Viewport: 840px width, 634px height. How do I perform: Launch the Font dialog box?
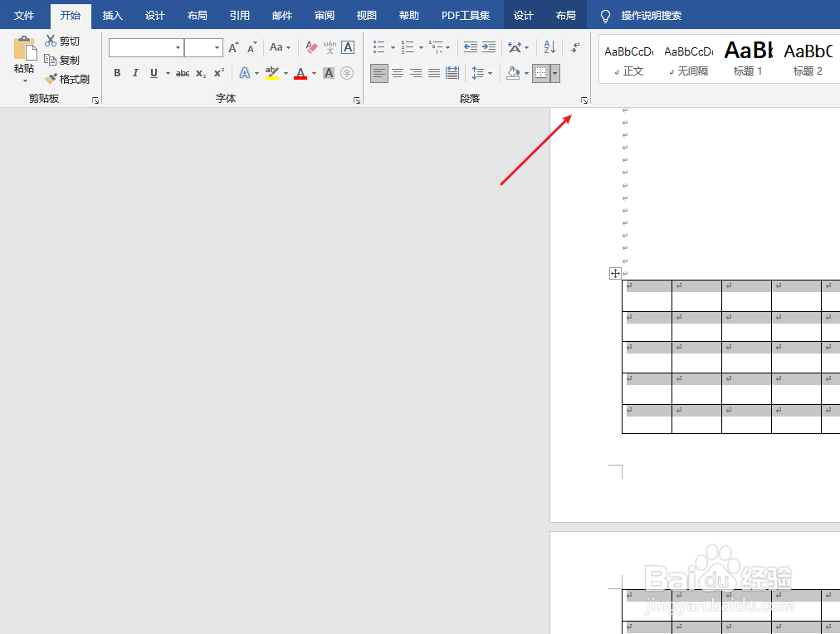tap(357, 100)
